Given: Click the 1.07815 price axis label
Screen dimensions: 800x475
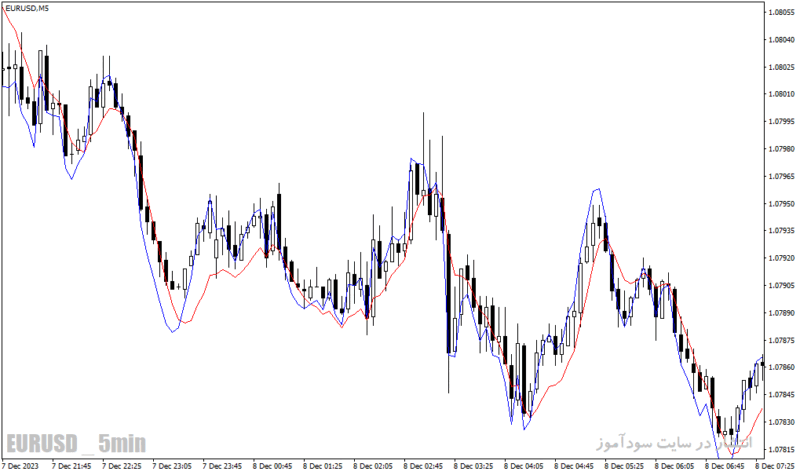Looking at the screenshot, I should (x=782, y=449).
